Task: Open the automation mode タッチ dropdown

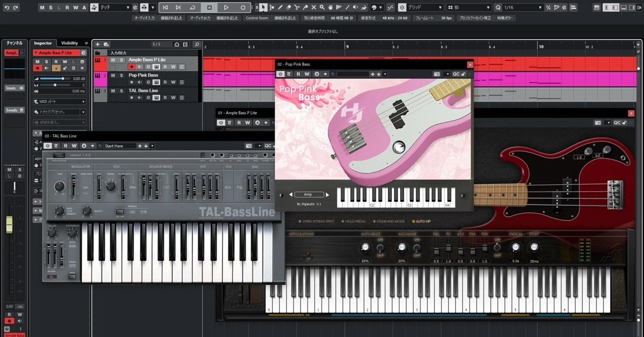Action: coord(115,8)
